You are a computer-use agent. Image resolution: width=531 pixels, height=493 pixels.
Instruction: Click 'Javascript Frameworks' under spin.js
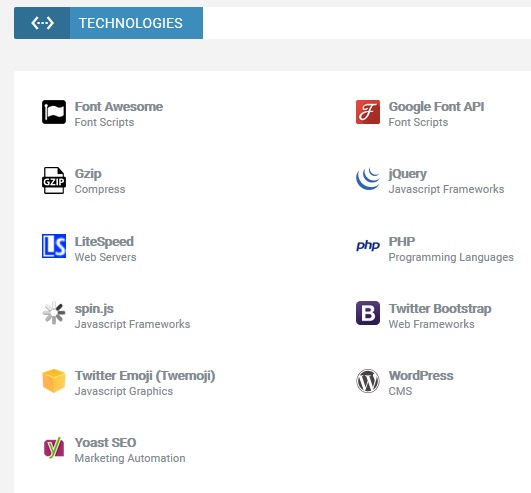(x=132, y=324)
